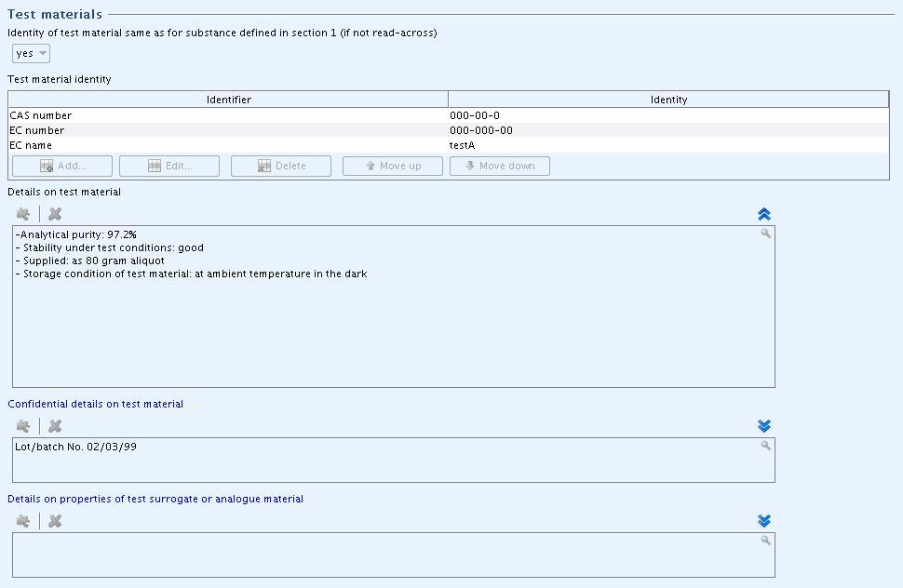Click the Edit... button in identity table
The height and width of the screenshot is (588, 903).
point(169,166)
